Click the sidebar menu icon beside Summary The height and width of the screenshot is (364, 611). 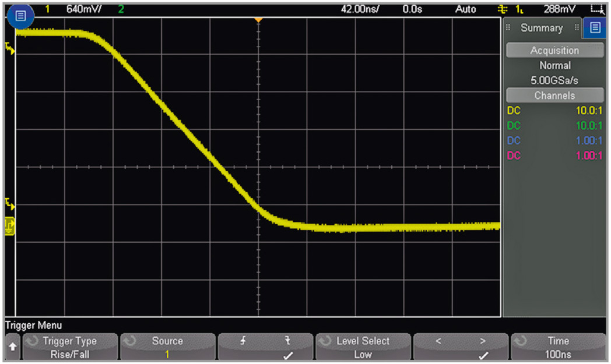595,28
